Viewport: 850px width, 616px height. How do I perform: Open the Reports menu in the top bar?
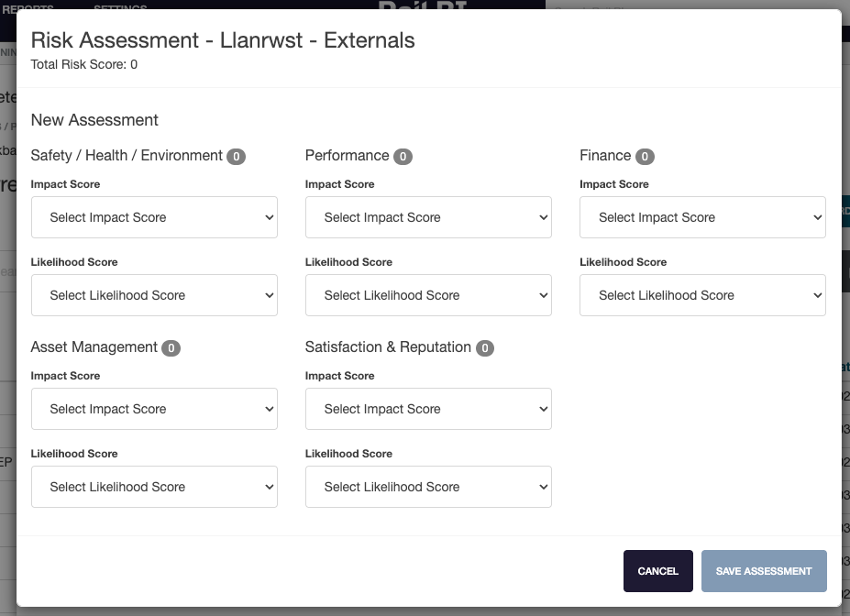tap(28, 7)
